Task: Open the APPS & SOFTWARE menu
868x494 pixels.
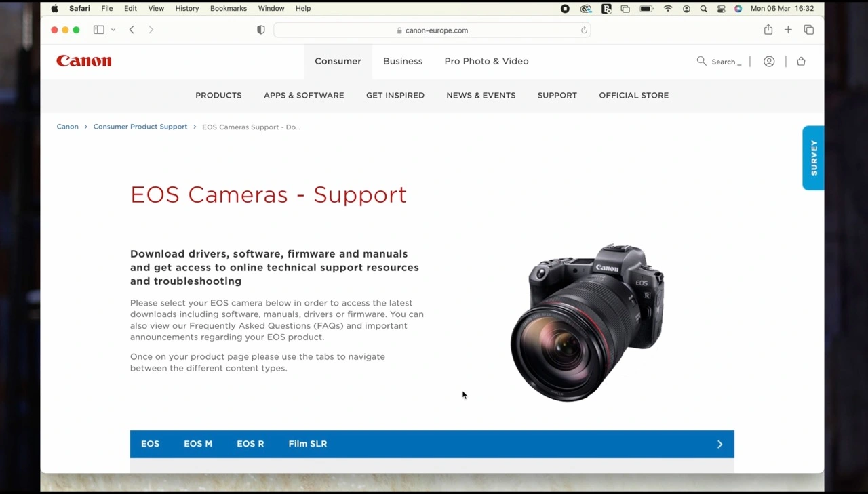Action: [x=304, y=96]
